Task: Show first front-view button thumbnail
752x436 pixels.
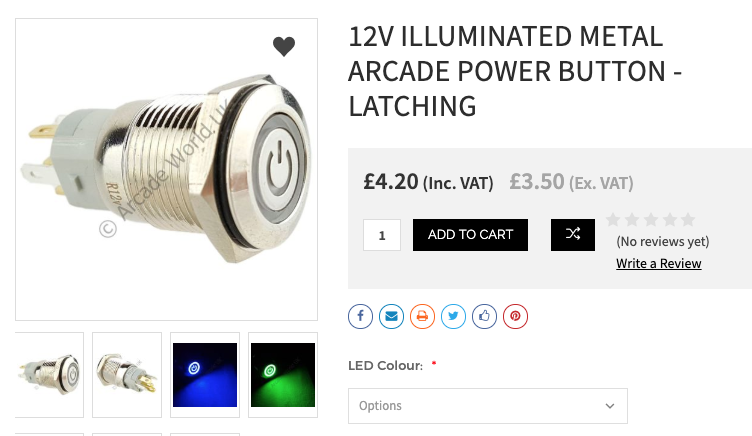Action: point(49,375)
